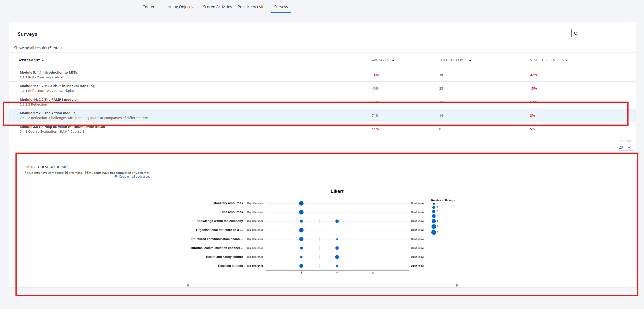Click the Monetary resources rating dot
Screen dimensions: 644x309
pyautogui.click(x=301, y=203)
